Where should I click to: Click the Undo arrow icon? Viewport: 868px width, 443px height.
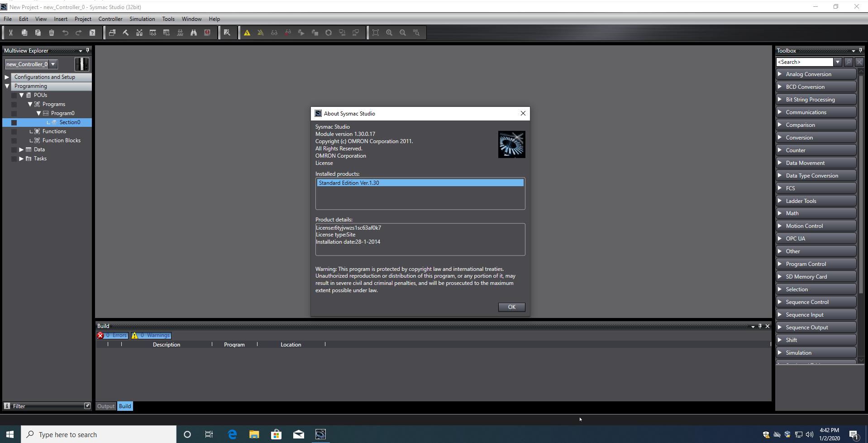65,33
